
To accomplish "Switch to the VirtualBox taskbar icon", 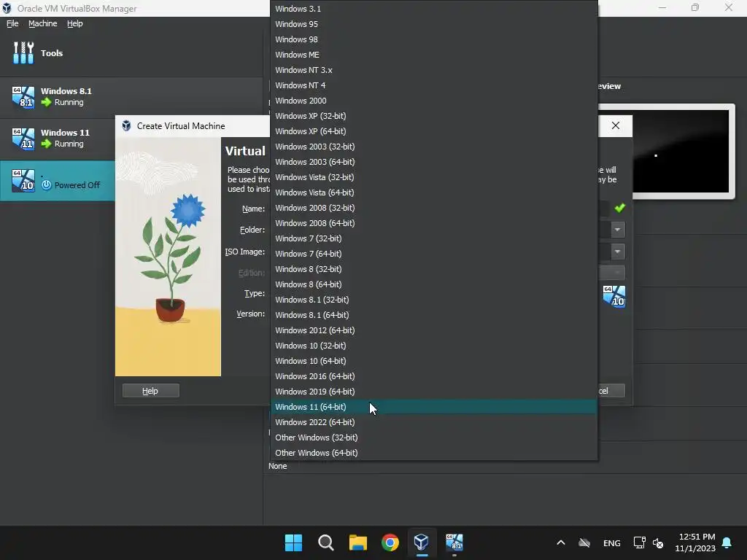I will [x=422, y=542].
